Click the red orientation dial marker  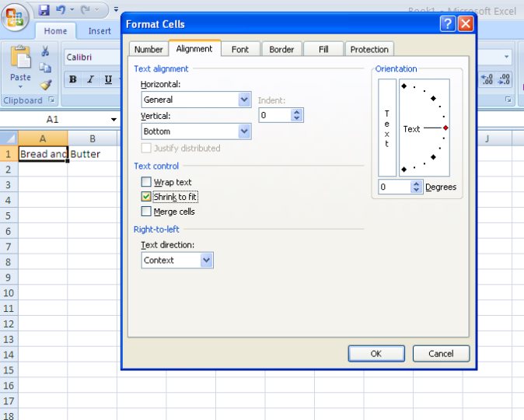[445, 128]
